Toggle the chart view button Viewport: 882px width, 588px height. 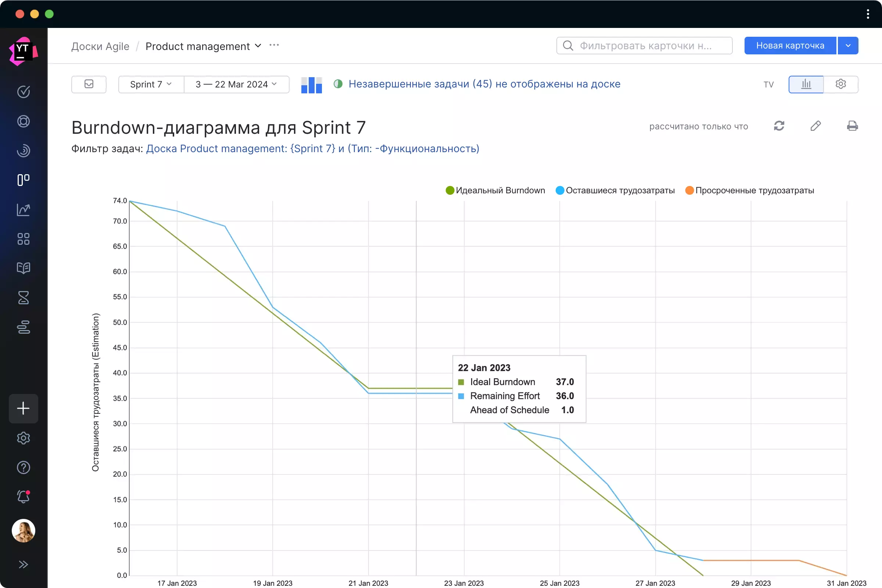tap(806, 85)
